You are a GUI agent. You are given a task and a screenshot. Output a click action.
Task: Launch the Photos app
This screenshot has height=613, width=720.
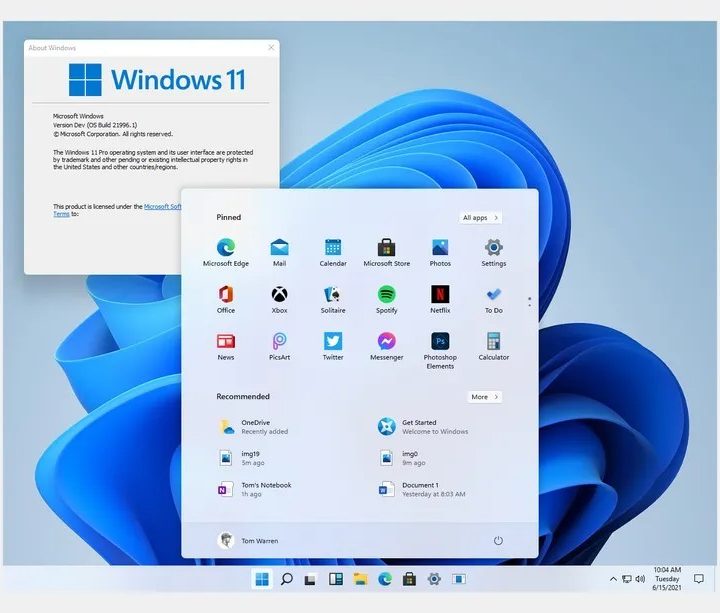[x=440, y=252]
